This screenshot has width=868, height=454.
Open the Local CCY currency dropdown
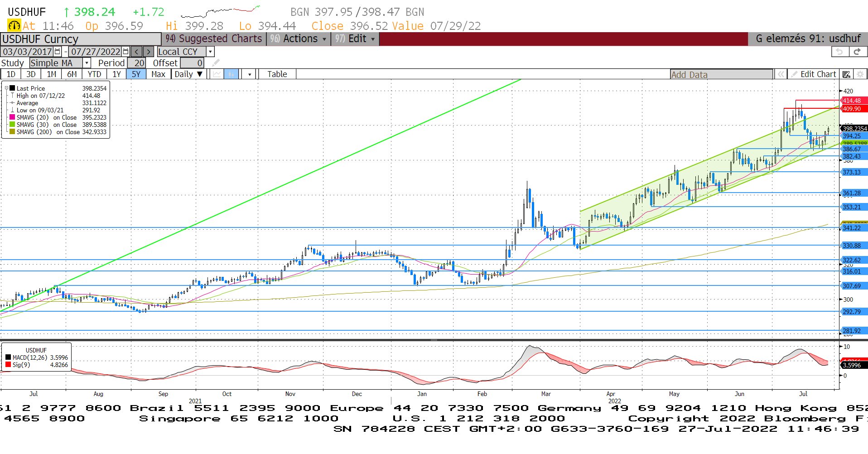(x=210, y=52)
